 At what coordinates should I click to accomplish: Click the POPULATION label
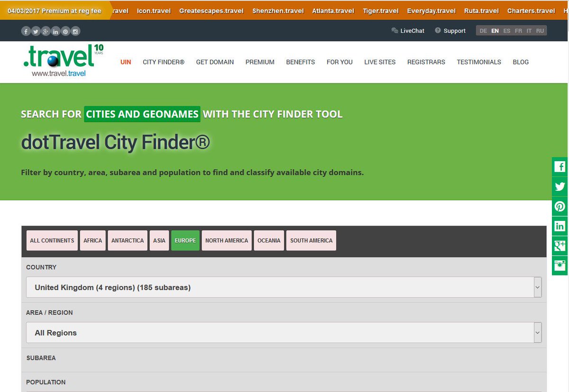46,382
